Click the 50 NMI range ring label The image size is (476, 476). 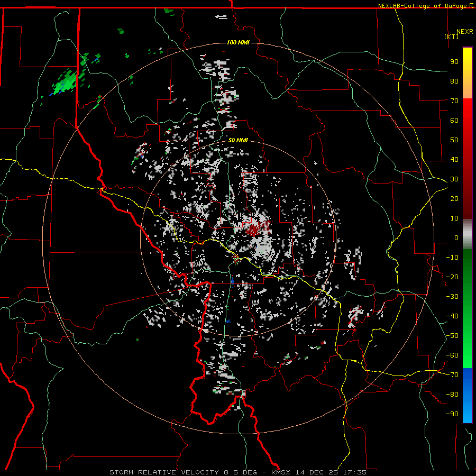238,140
